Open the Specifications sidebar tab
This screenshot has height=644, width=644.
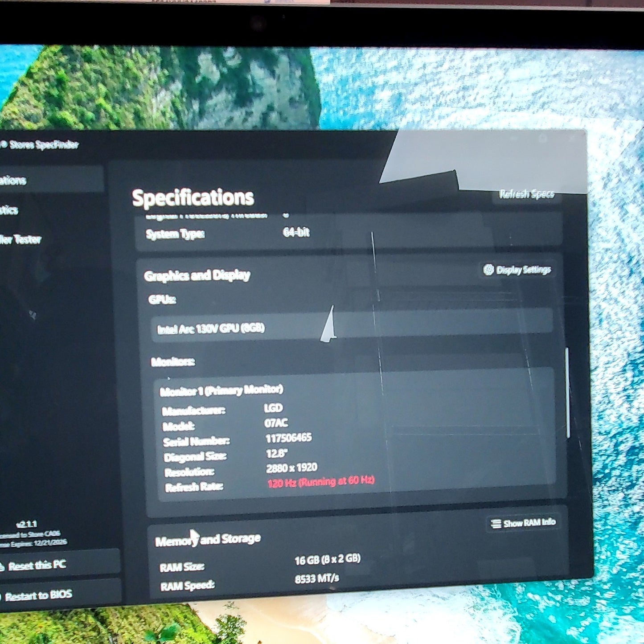(52, 180)
